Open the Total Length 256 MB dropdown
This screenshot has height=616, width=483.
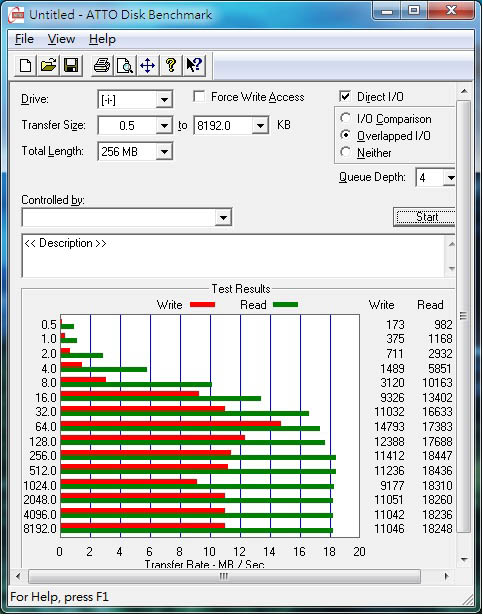(x=164, y=152)
